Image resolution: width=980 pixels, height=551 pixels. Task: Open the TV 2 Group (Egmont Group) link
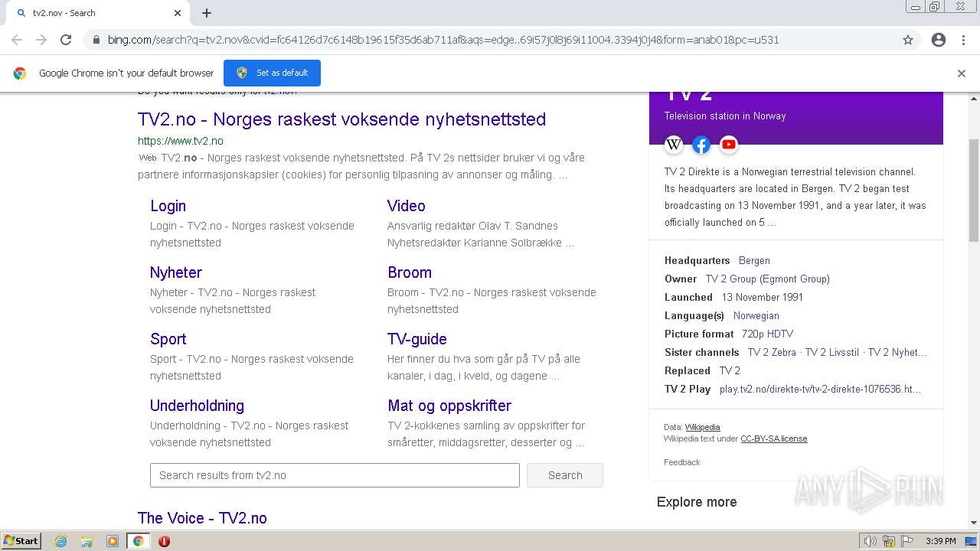[x=767, y=279]
